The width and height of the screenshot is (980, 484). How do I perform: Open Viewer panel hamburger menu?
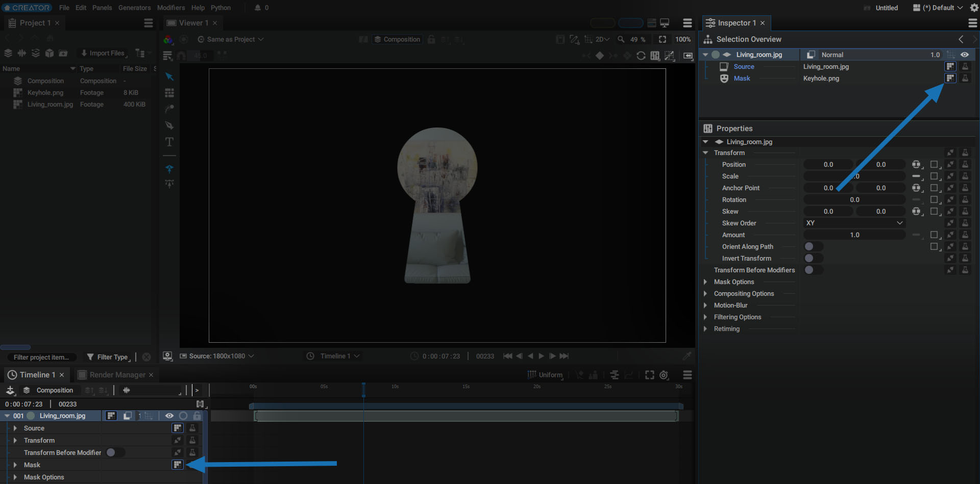click(688, 23)
